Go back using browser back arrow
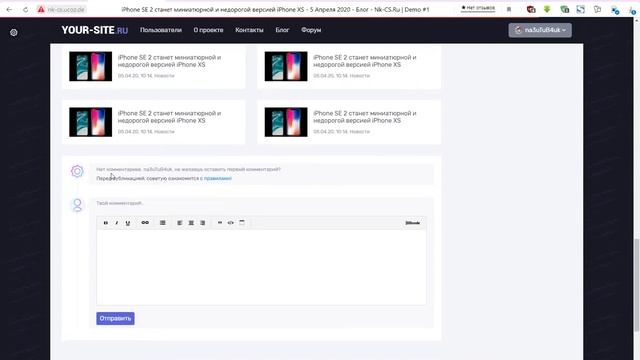 pyautogui.click(x=9, y=9)
